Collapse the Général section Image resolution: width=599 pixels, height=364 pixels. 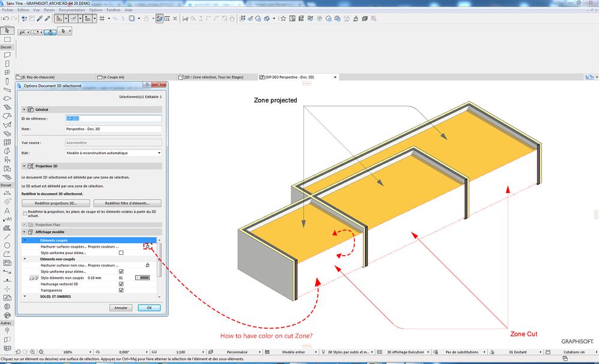[x=25, y=109]
